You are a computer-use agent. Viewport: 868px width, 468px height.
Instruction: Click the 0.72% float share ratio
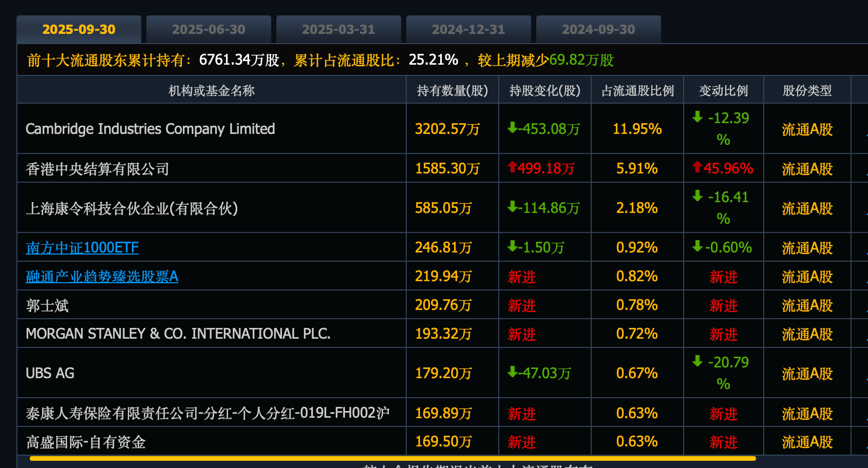pos(637,334)
